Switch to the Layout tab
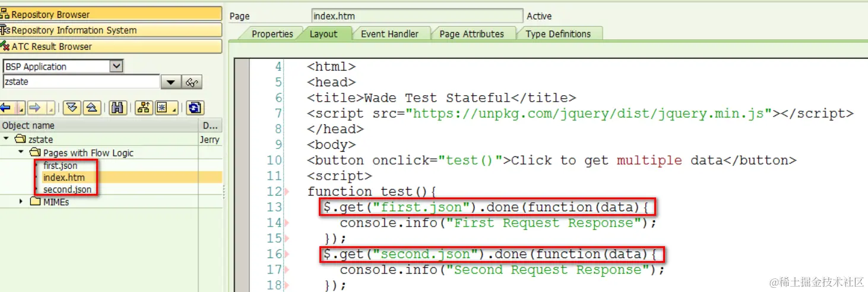The width and height of the screenshot is (868, 292). [x=324, y=34]
